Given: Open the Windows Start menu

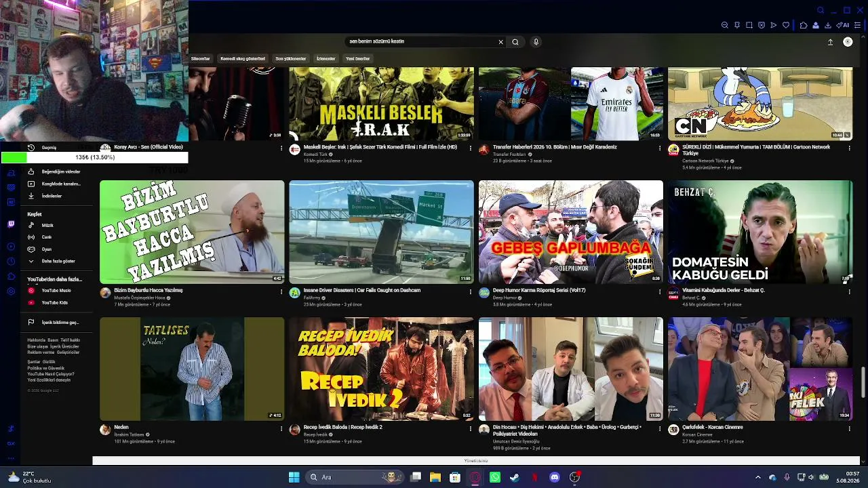Looking at the screenshot, I should 294,477.
